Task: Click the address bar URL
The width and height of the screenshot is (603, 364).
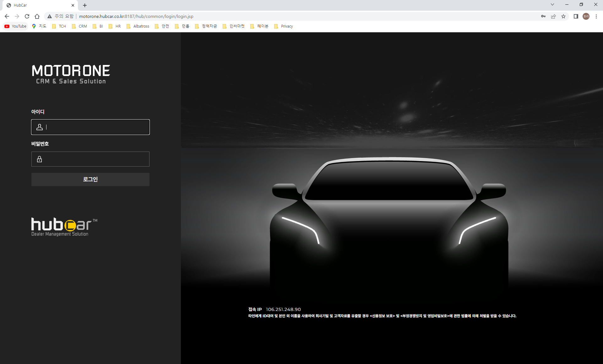Action: [136, 16]
